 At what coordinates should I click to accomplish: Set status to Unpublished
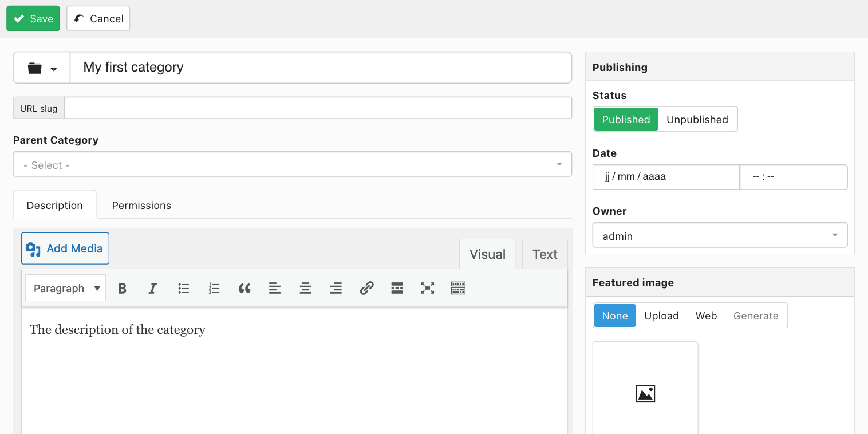pyautogui.click(x=697, y=119)
